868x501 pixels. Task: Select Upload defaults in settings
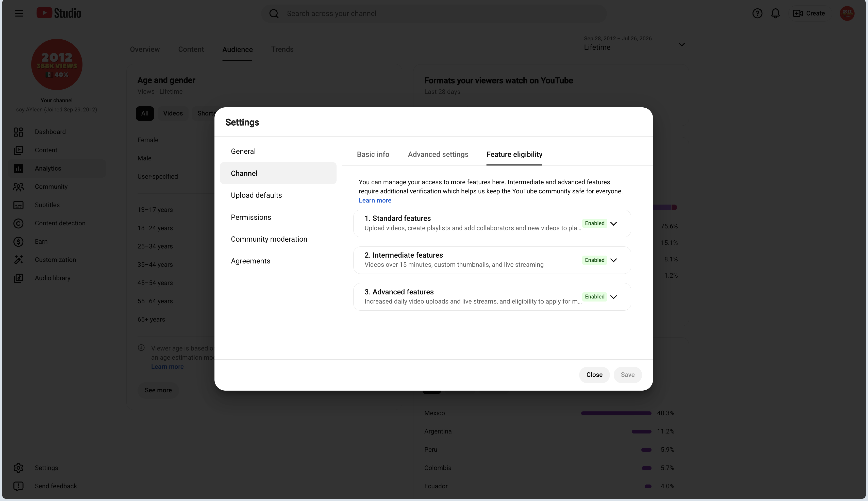[x=278, y=195]
